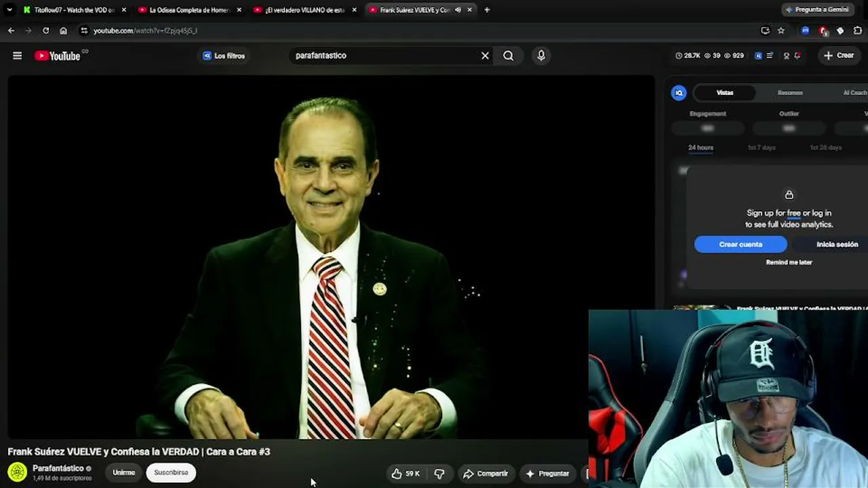The height and width of the screenshot is (488, 868).
Task: Click the Engagement metric label
Action: point(708,114)
